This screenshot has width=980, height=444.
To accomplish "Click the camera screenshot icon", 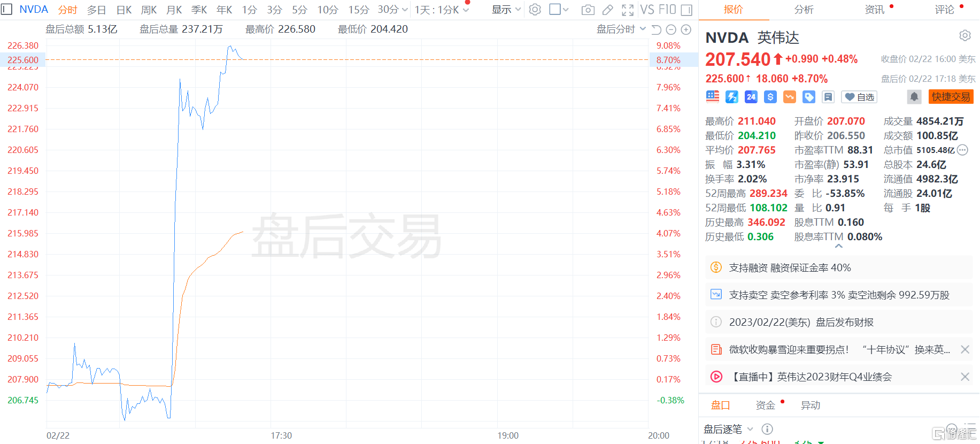I will tap(588, 10).
